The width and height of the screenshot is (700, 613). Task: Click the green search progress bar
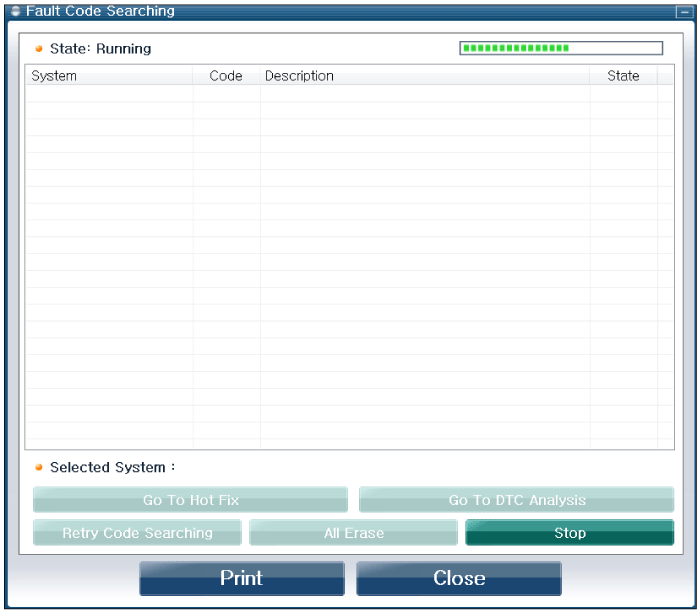click(561, 48)
